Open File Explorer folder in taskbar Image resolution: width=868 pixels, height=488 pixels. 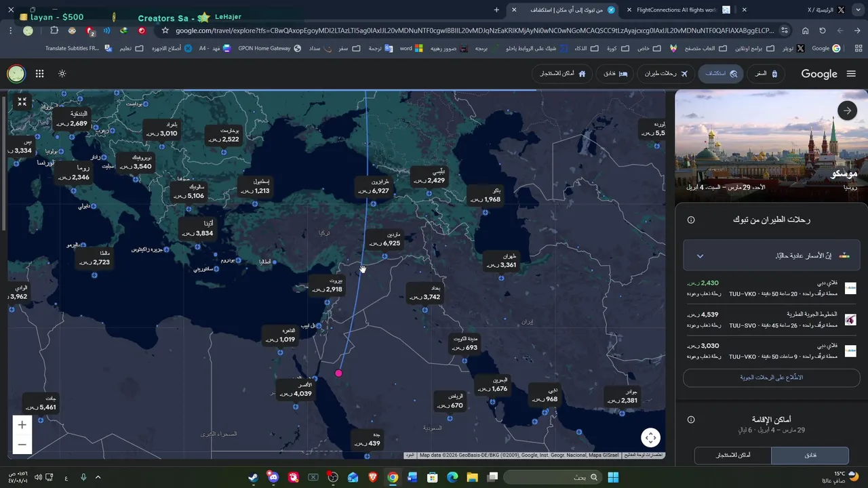[x=472, y=477]
